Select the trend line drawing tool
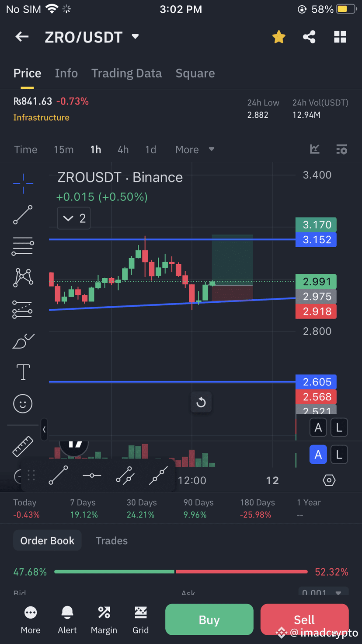 [23, 215]
